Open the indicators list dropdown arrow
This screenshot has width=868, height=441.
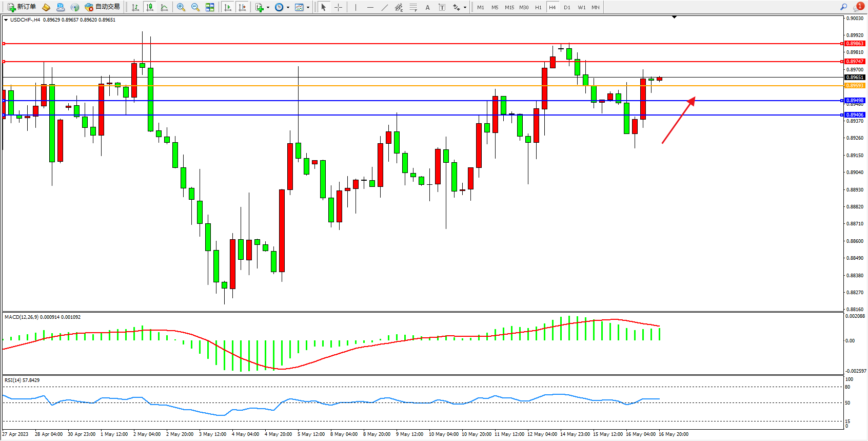click(268, 7)
